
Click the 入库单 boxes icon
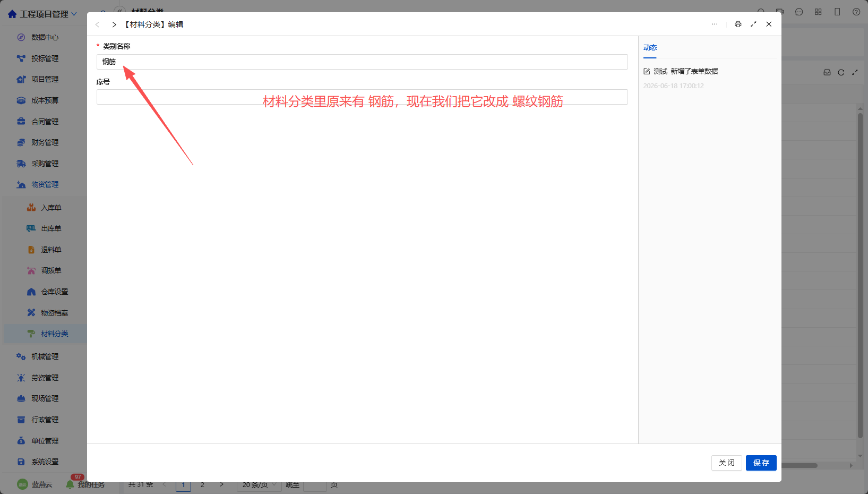pyautogui.click(x=31, y=208)
